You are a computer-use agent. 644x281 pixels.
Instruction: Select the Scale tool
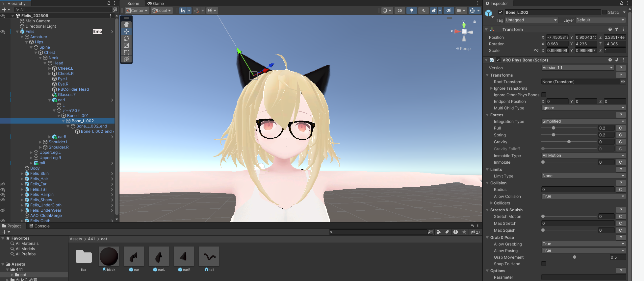(x=126, y=45)
